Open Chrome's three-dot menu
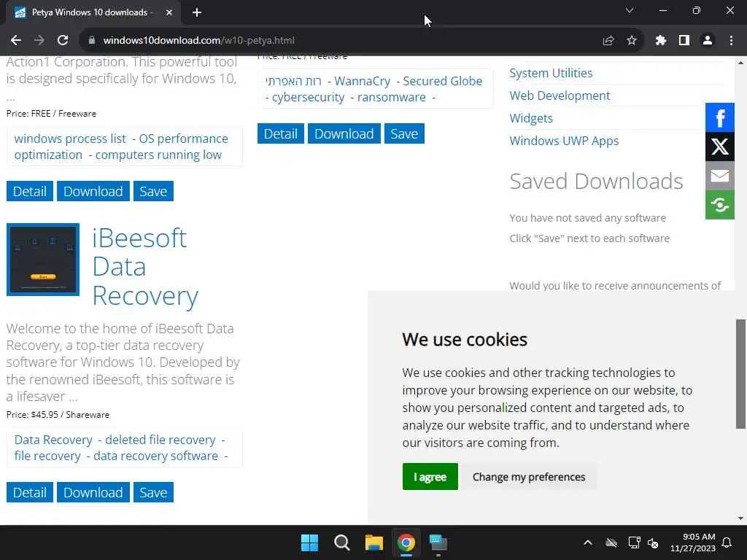The image size is (747, 560). (731, 41)
